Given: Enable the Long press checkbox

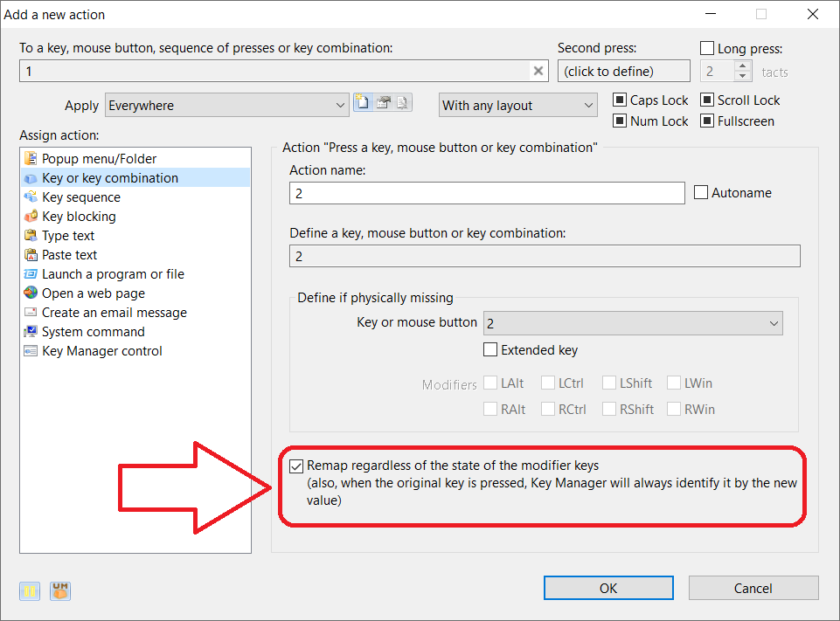Looking at the screenshot, I should 707,48.
